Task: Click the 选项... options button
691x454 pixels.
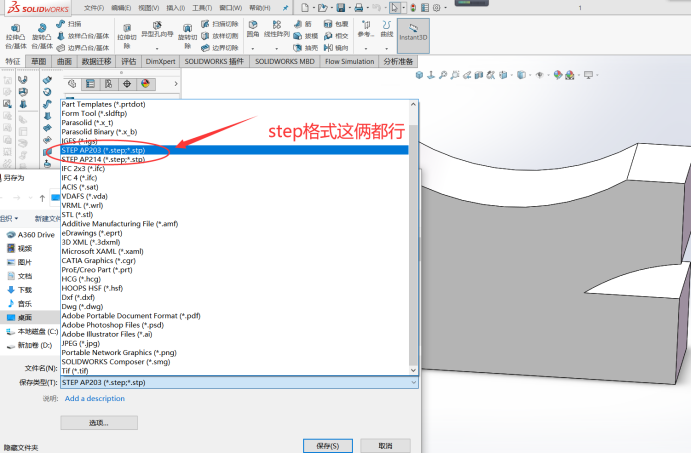Action: pyautogui.click(x=99, y=423)
